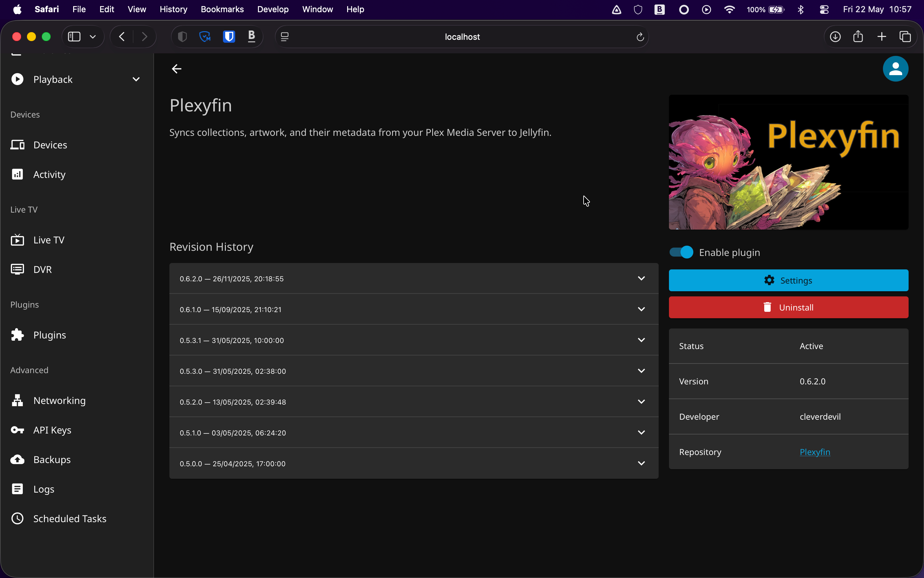Click the Plexyfin plugin artwork image
The width and height of the screenshot is (924, 578).
[789, 162]
